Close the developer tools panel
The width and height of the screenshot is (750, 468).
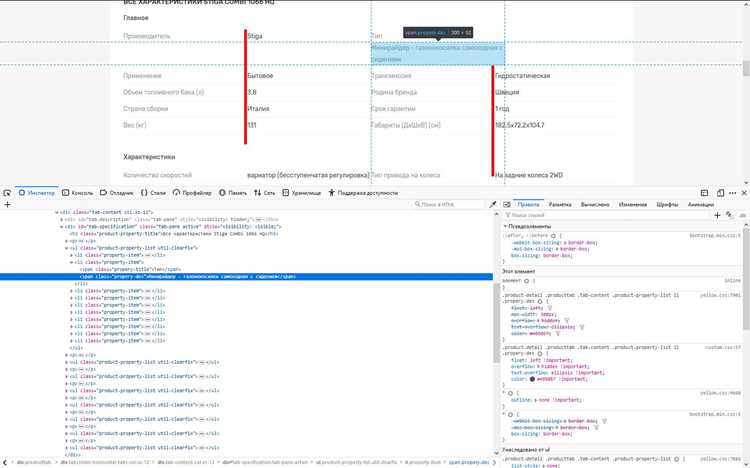tap(744, 193)
